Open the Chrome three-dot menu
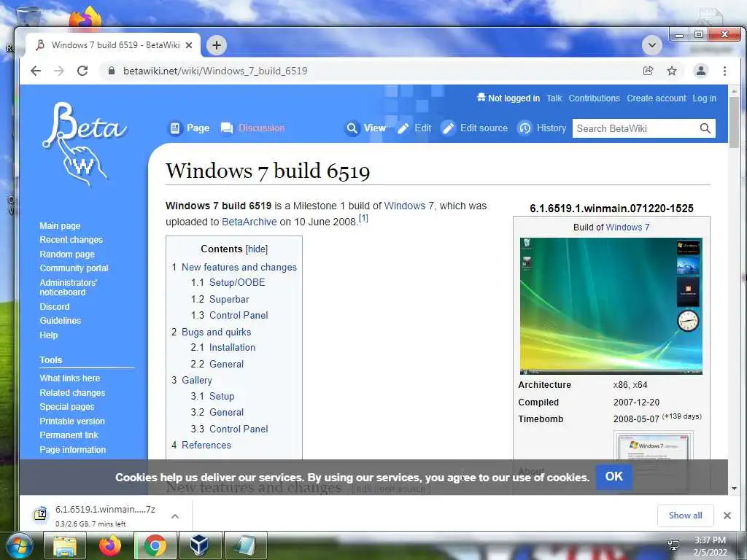747x560 pixels. [x=724, y=71]
